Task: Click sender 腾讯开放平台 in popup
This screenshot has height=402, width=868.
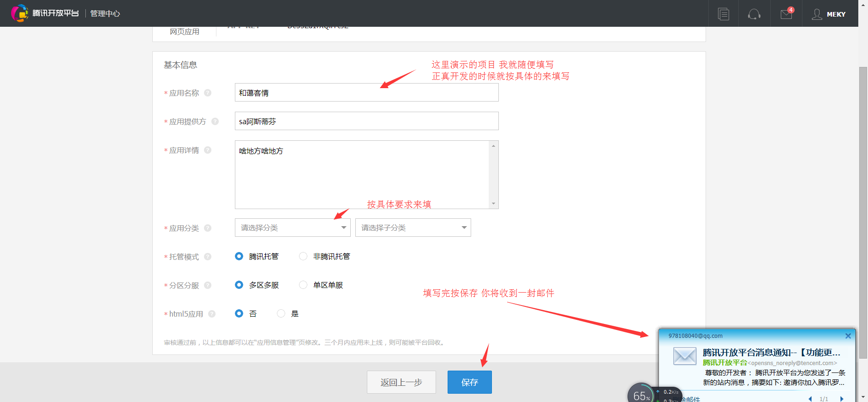Action: (725, 363)
